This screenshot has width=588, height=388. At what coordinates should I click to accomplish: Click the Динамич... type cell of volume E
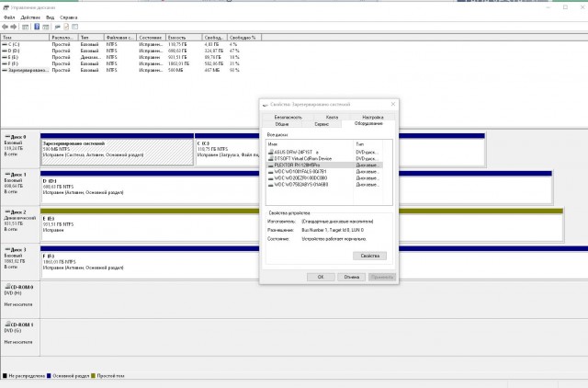coord(90,57)
